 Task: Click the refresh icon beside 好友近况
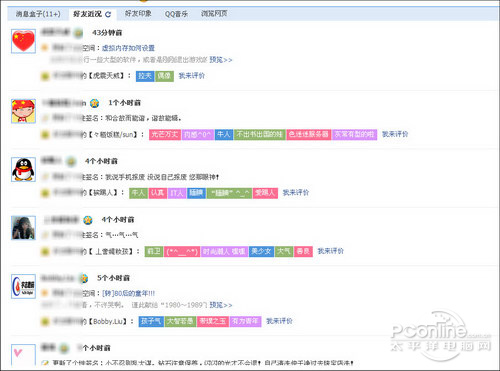pyautogui.click(x=108, y=14)
